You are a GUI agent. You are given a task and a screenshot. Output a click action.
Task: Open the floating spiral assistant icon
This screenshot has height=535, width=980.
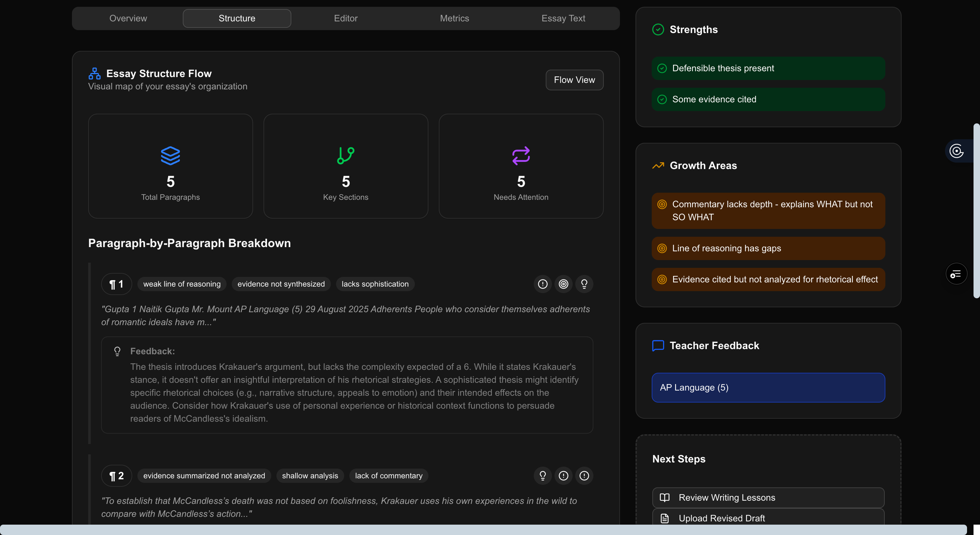[956, 151]
